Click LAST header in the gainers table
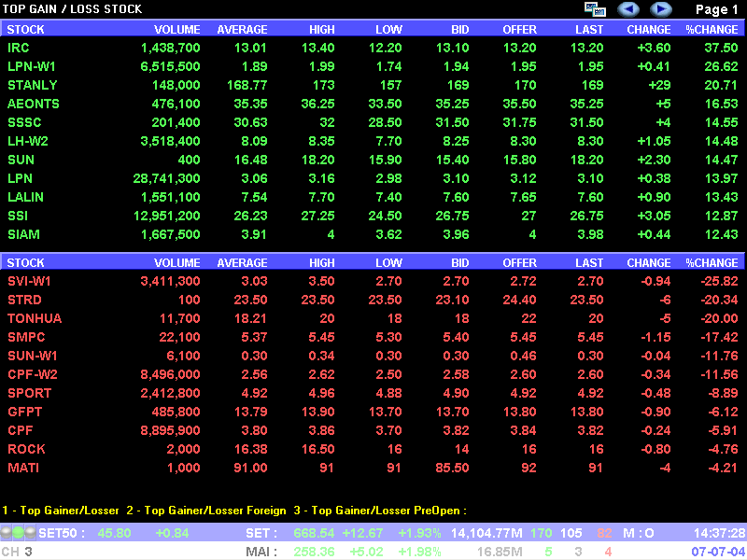This screenshot has height=560, width=747. pos(589,30)
